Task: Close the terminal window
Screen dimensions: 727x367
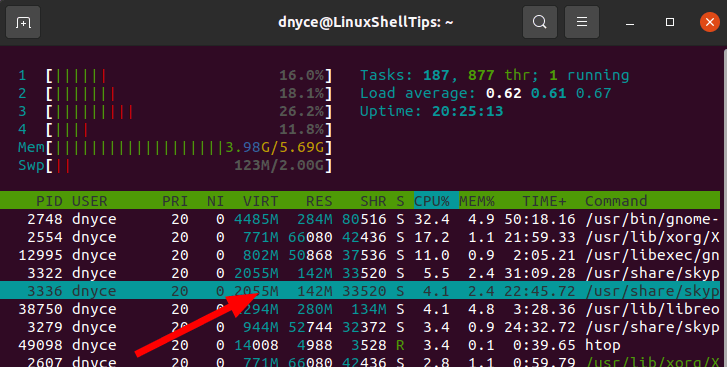Action: click(x=710, y=22)
